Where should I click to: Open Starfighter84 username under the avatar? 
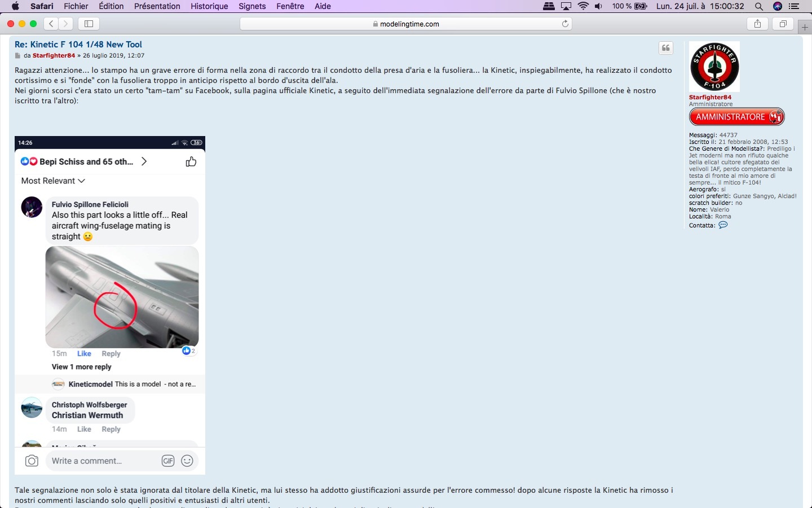tap(710, 97)
